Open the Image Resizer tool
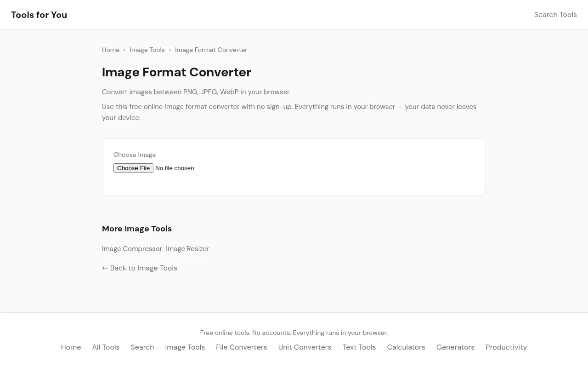 click(x=187, y=249)
